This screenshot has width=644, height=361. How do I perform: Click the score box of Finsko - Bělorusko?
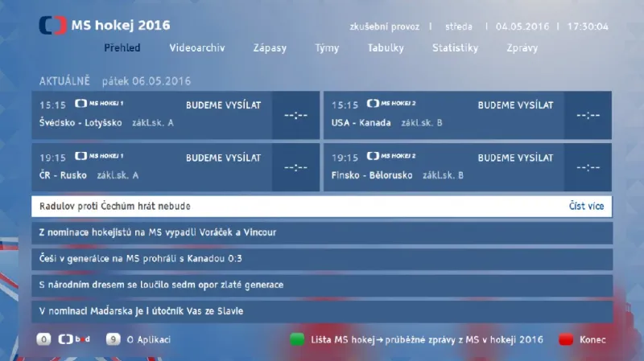pos(588,167)
